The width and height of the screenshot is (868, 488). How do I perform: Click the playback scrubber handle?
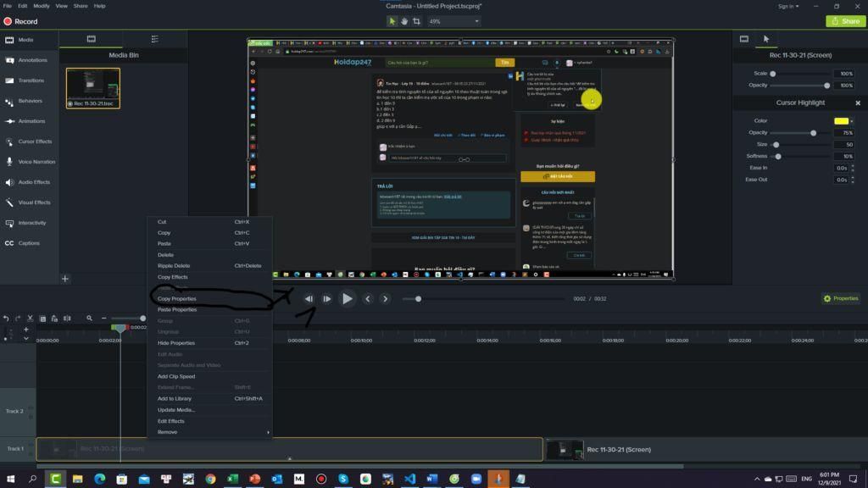click(419, 299)
